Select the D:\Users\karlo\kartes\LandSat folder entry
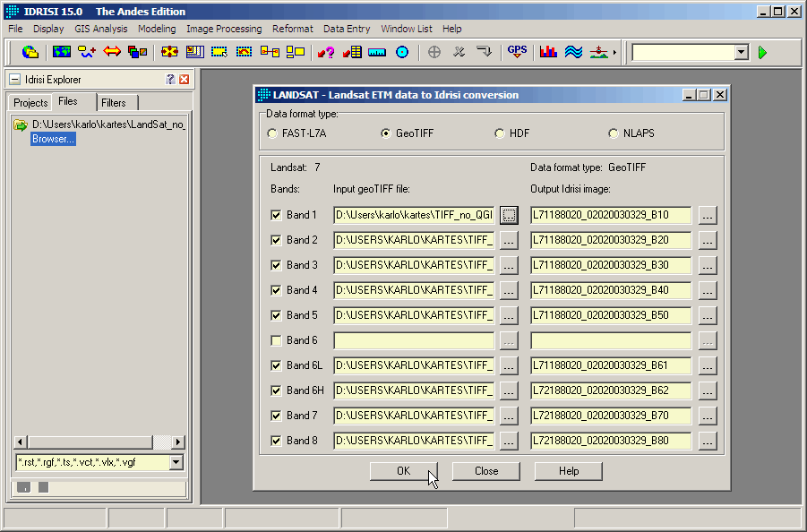The image size is (807, 532). (x=108, y=124)
